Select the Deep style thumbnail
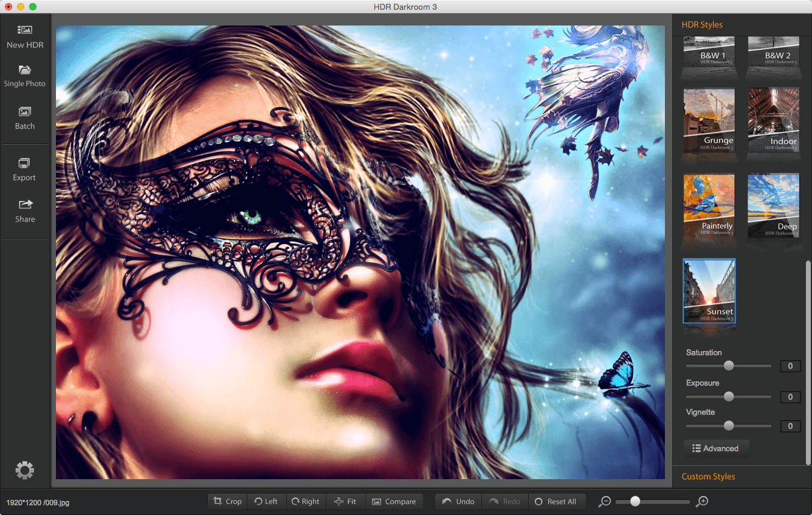This screenshot has width=812, height=515. point(774,206)
